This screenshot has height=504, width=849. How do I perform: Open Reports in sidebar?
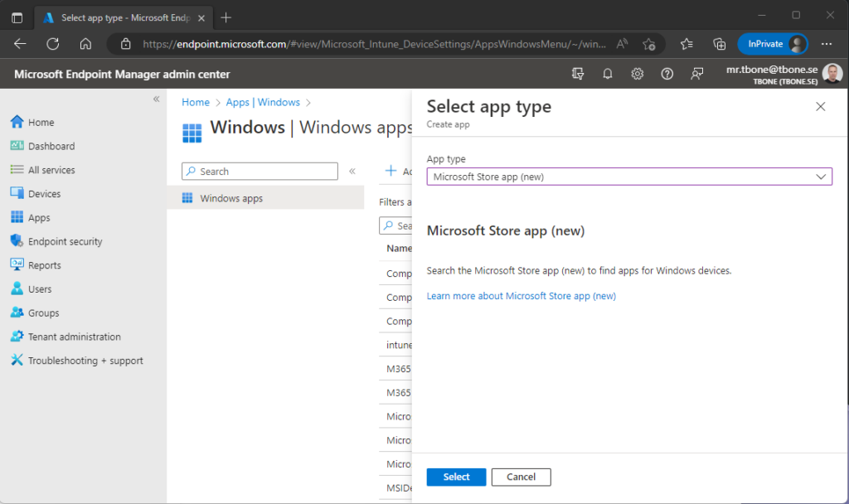(x=35, y=265)
